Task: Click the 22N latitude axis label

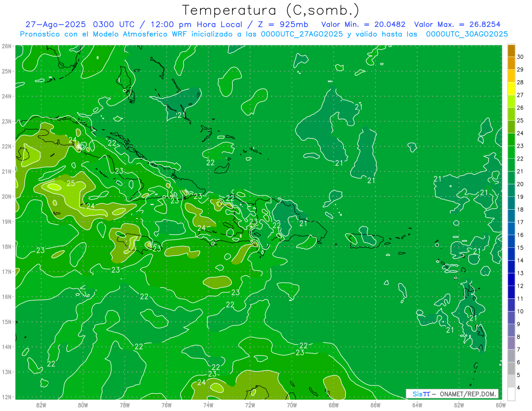Action: (x=6, y=146)
